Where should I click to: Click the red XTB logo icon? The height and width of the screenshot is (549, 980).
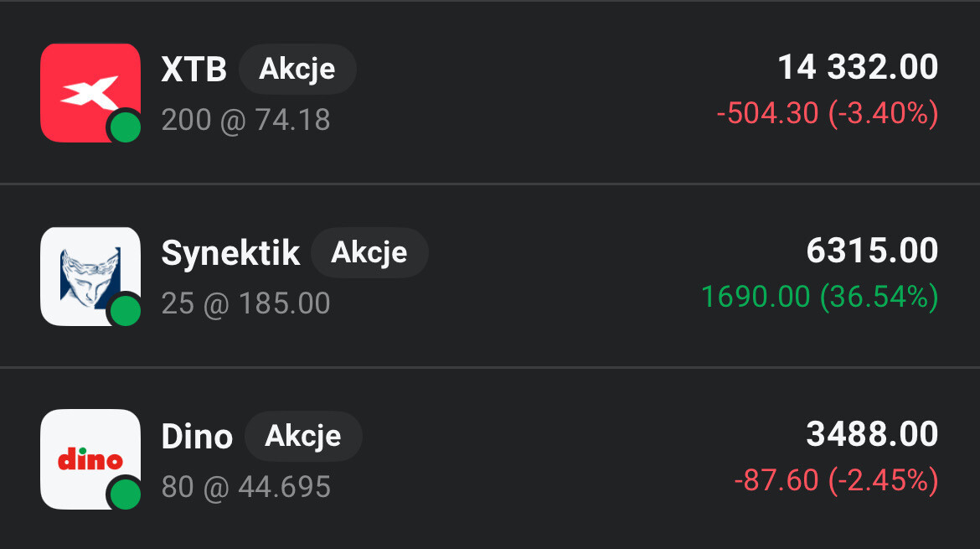click(89, 91)
